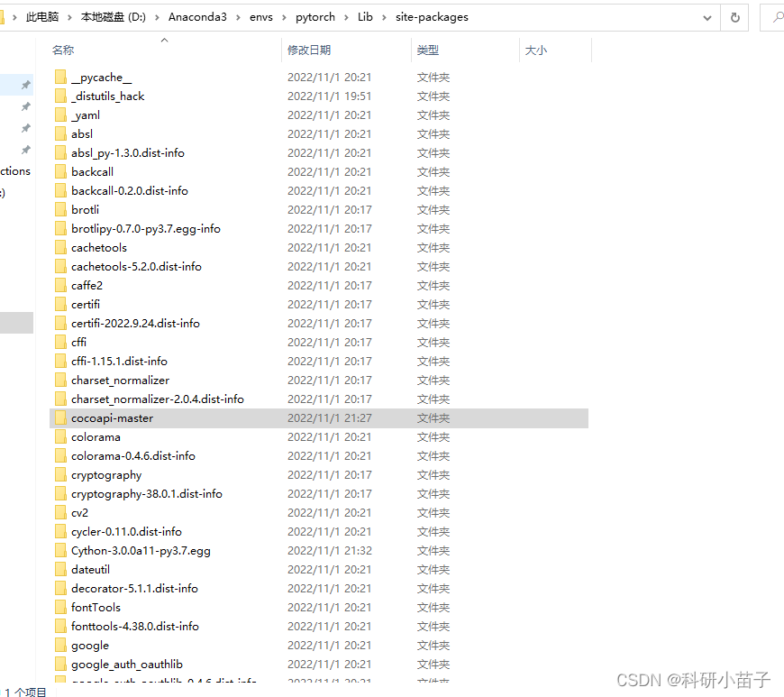Click the search magnifier icon

click(x=777, y=16)
